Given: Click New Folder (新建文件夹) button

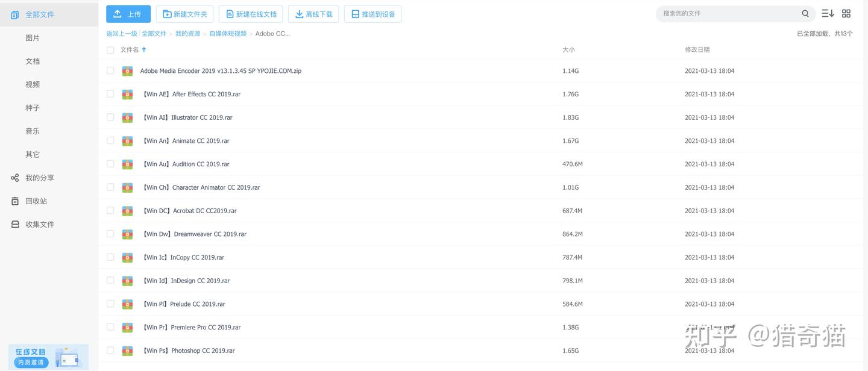Looking at the screenshot, I should click(184, 14).
